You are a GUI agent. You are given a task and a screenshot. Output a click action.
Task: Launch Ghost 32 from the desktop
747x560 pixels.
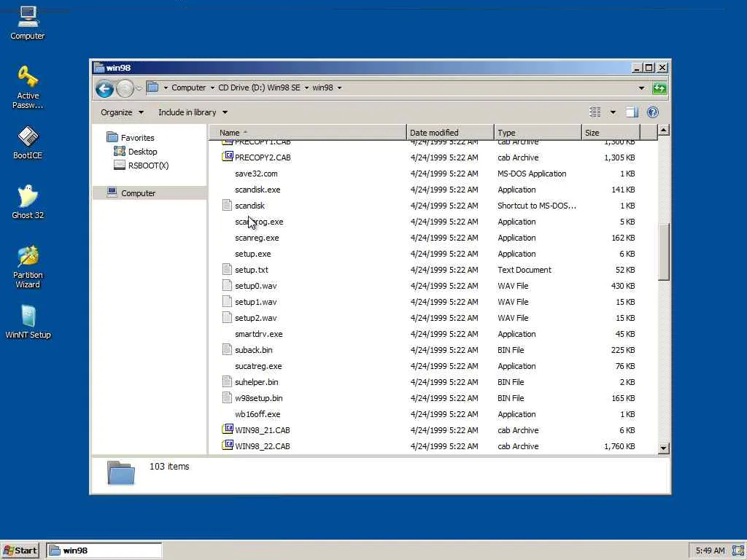[28, 202]
